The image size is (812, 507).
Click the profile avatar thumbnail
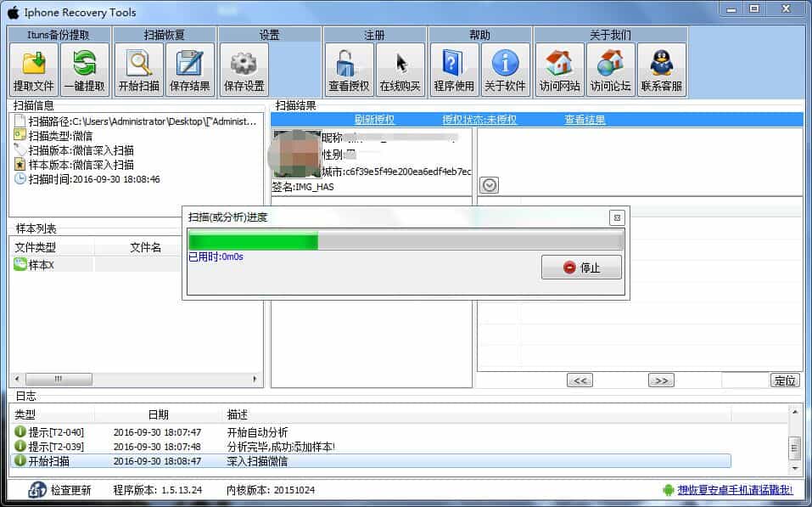pos(296,155)
